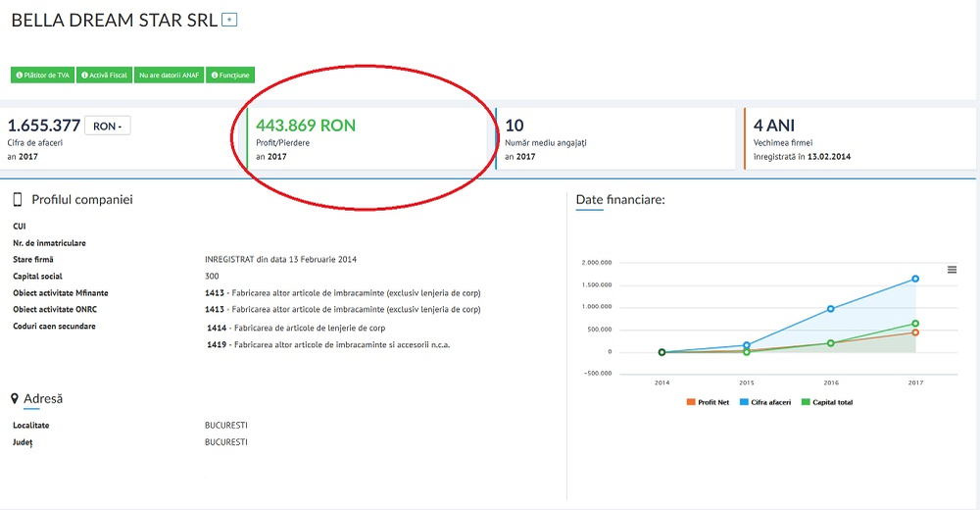Click the Cifra afaceri 2016 data point

831,309
